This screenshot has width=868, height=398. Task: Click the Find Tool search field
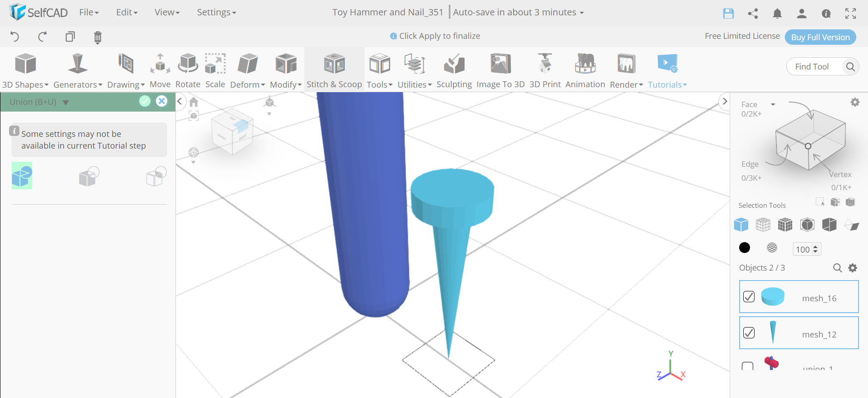coord(823,67)
